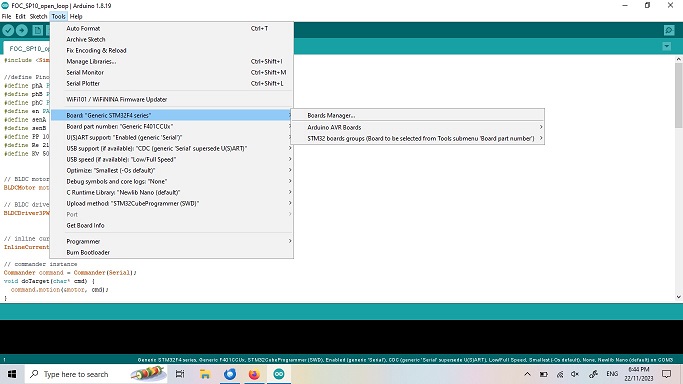Click the Upload arrow toolbar icon
The width and height of the screenshot is (683, 384).
tap(22, 30)
